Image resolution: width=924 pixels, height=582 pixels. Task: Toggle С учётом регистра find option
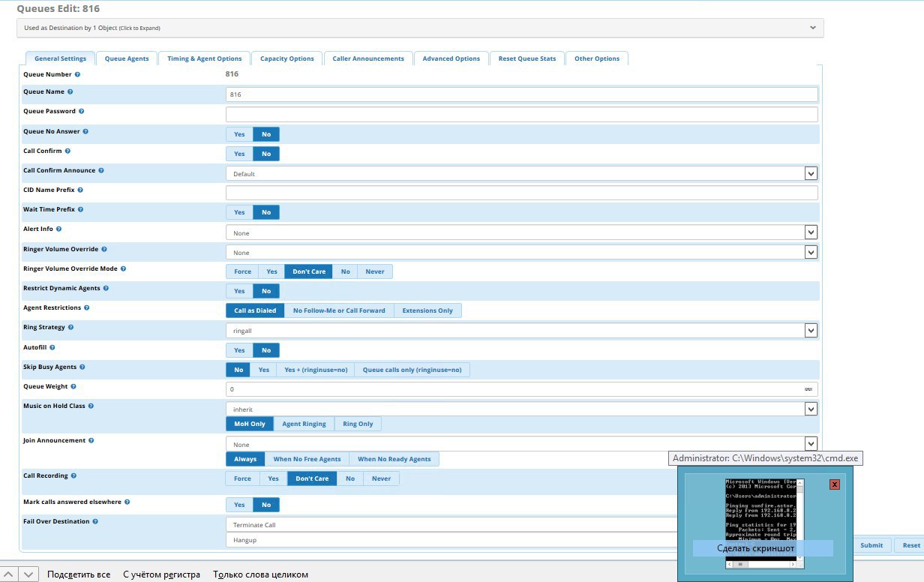click(x=162, y=574)
